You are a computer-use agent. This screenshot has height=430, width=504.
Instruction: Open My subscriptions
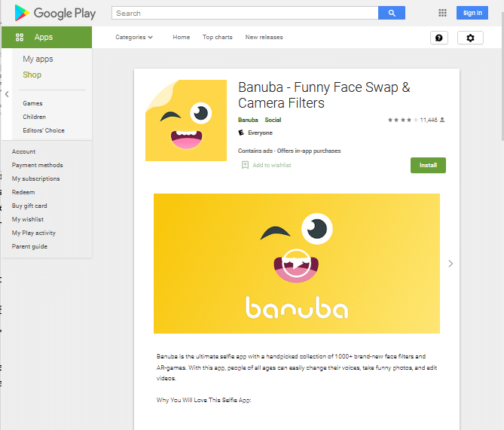(x=35, y=178)
